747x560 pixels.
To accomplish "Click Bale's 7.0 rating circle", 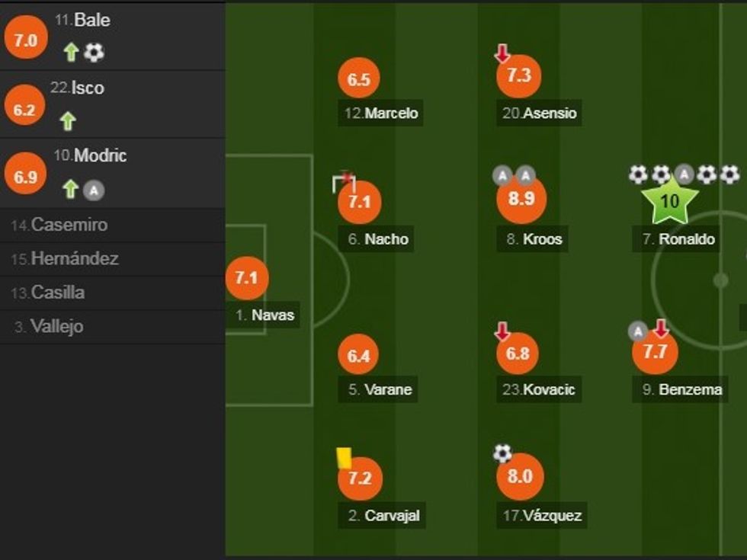I will (x=25, y=40).
